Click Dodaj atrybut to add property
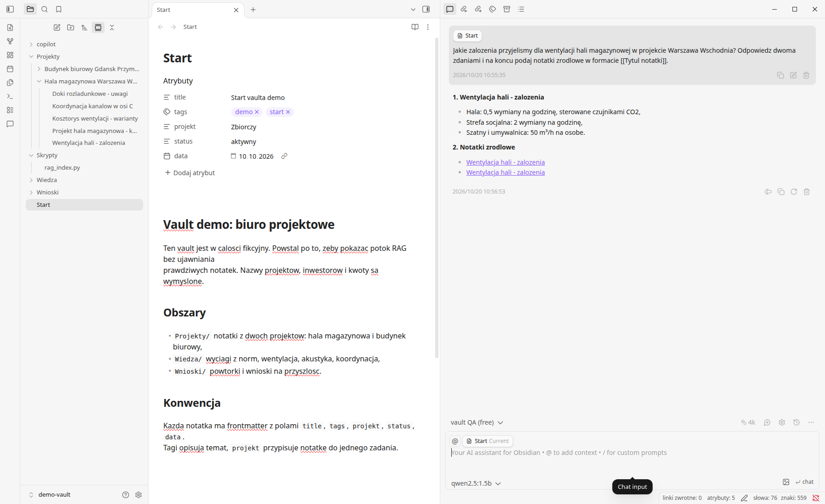Image resolution: width=825 pixels, height=504 pixels. (x=190, y=173)
